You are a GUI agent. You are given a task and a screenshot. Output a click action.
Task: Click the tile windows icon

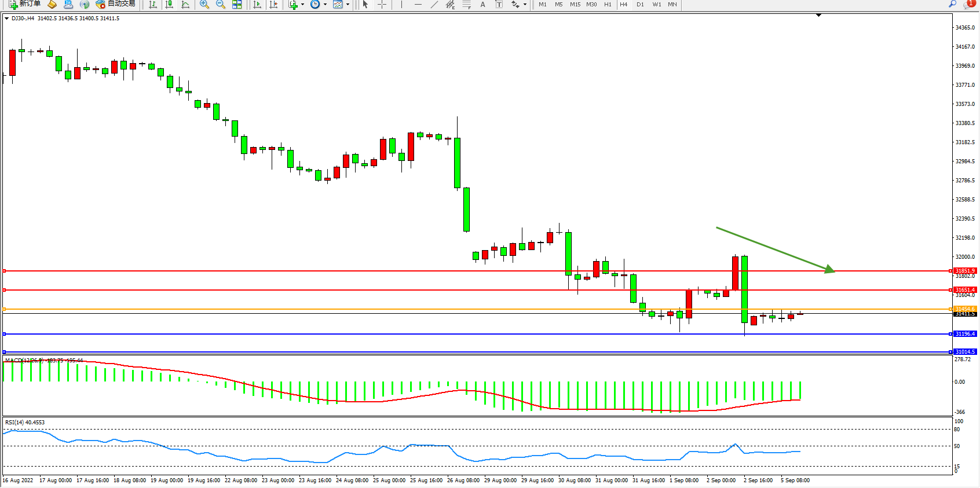point(237,5)
